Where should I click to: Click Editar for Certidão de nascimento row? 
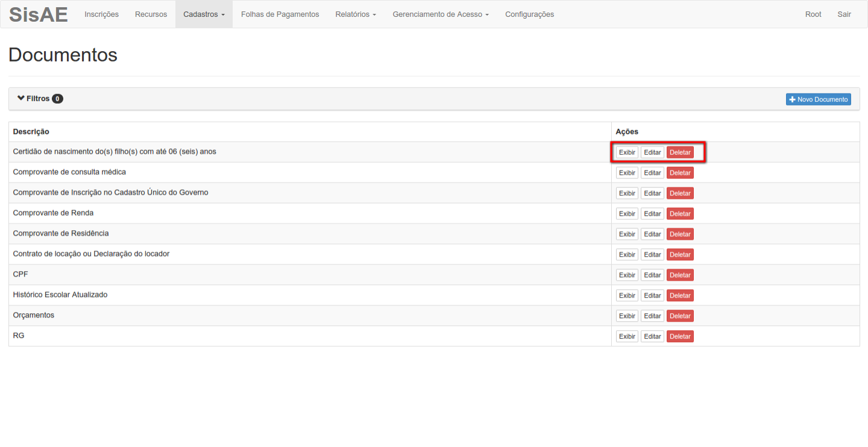pyautogui.click(x=652, y=152)
